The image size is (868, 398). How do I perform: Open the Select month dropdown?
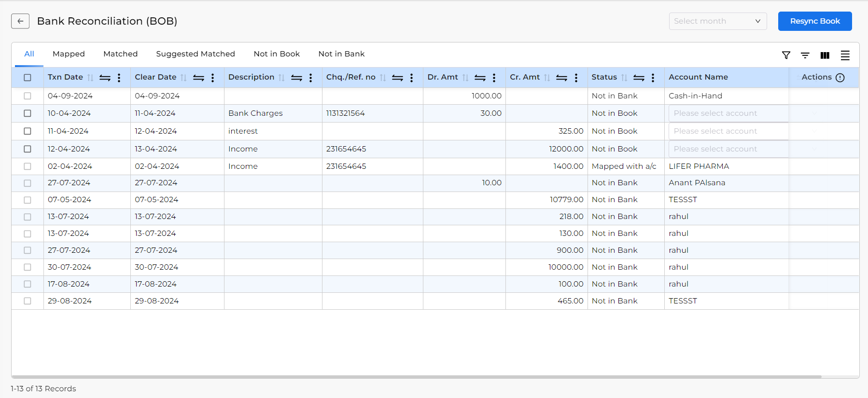point(717,21)
